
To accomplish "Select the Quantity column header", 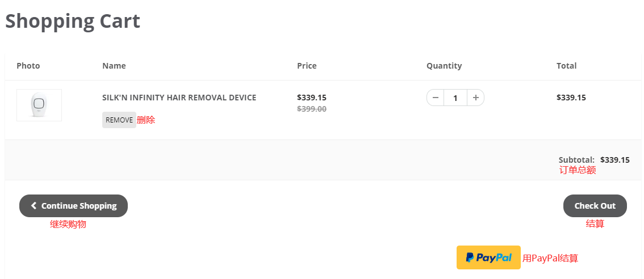I will tap(444, 66).
